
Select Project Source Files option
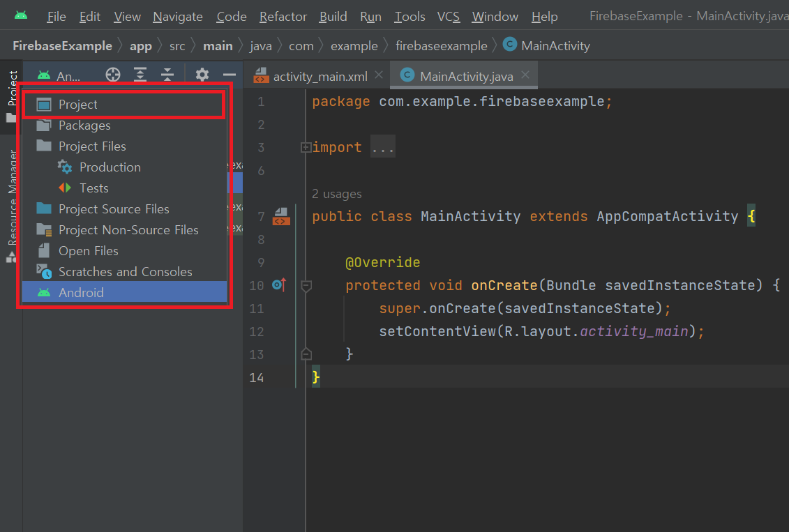(124, 208)
